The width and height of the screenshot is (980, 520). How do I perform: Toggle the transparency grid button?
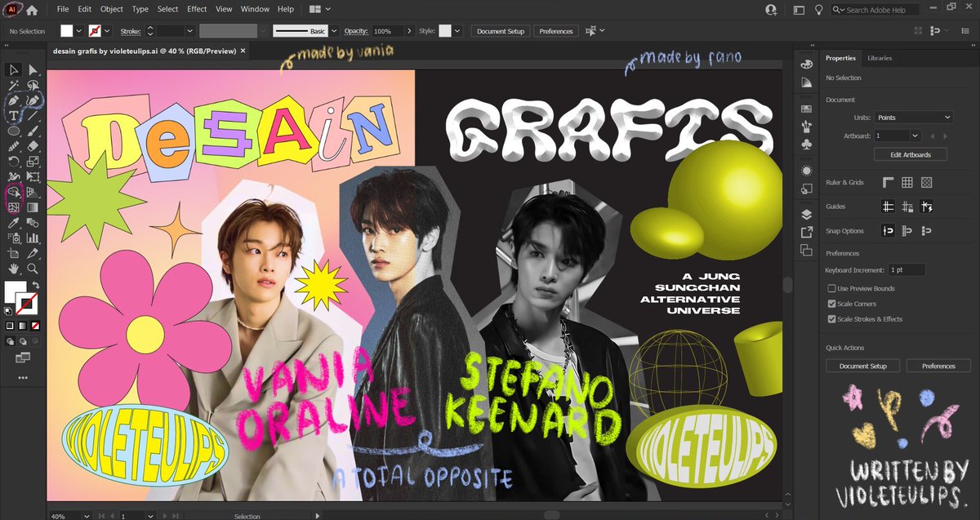pyautogui.click(x=926, y=183)
